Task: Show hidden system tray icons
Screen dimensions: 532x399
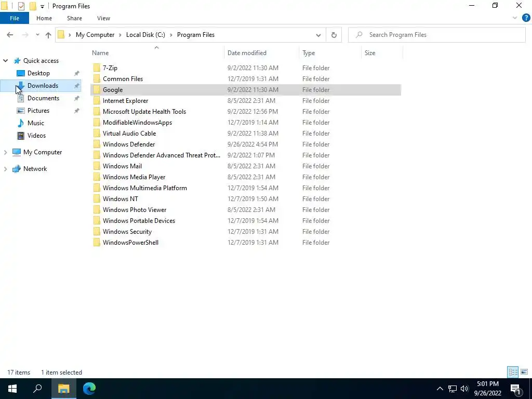Action: tap(440, 389)
